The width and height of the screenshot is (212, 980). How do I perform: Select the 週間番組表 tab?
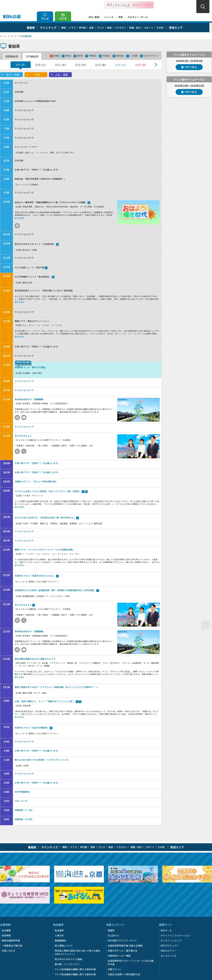(x=11, y=57)
